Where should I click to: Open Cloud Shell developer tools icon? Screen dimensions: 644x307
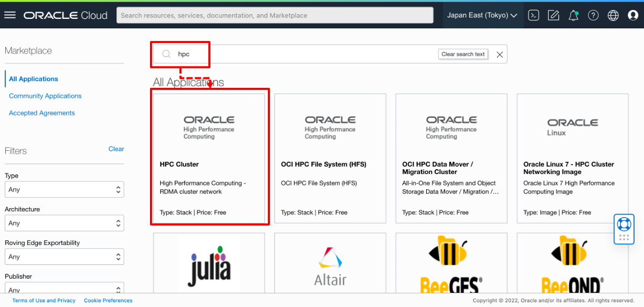point(534,15)
